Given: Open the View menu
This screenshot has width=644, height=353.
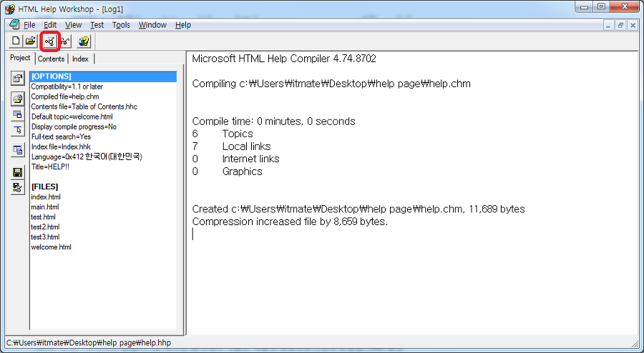Looking at the screenshot, I should point(73,25).
